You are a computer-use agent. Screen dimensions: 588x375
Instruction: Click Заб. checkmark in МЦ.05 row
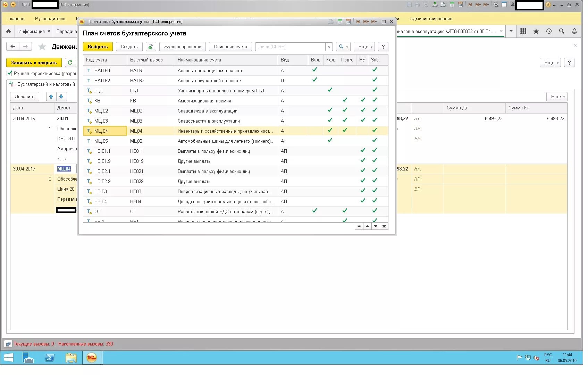point(375,140)
